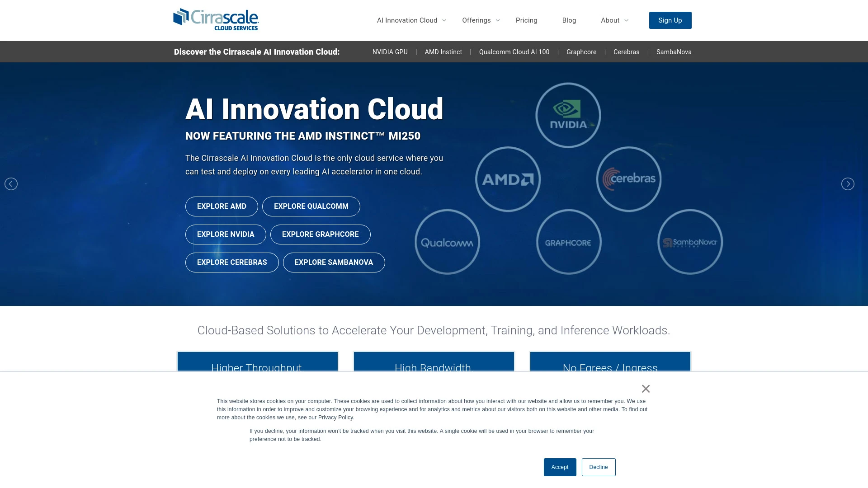
Task: Click Accept on the cookie consent
Action: [x=560, y=467]
